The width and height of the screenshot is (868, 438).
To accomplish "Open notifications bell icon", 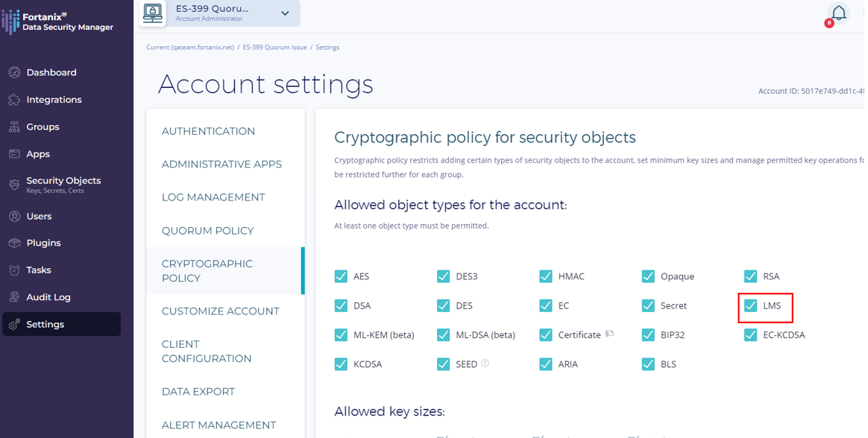I will point(839,13).
